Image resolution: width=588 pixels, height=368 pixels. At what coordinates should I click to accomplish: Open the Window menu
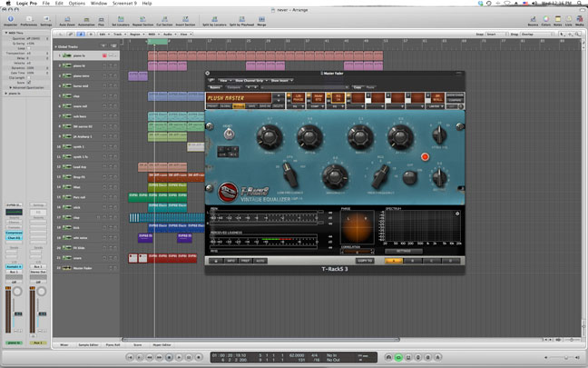99,3
